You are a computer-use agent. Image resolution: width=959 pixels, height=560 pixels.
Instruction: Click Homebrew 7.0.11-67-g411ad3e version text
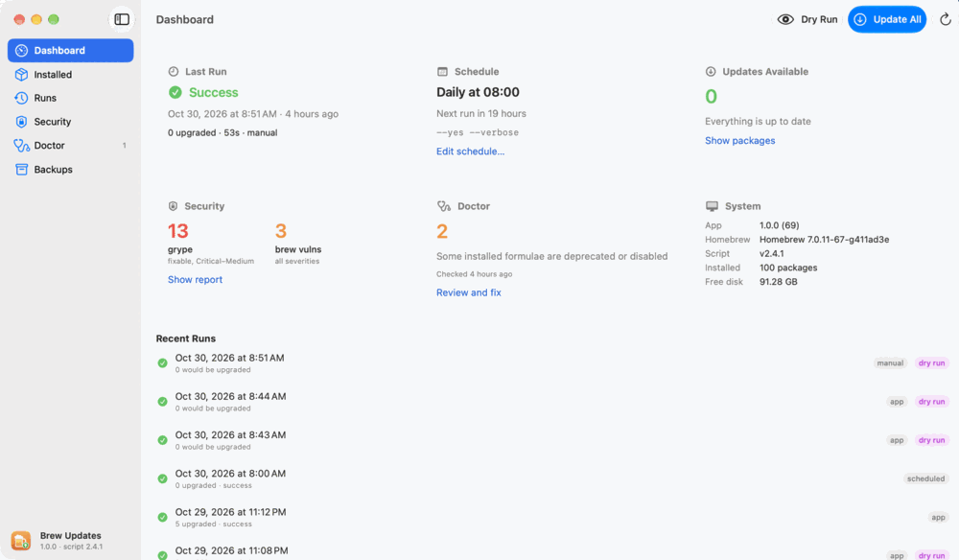pyautogui.click(x=824, y=240)
